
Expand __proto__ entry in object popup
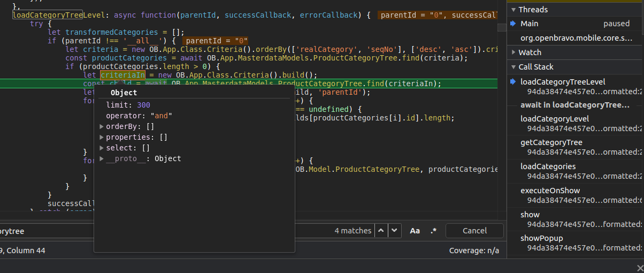102,159
